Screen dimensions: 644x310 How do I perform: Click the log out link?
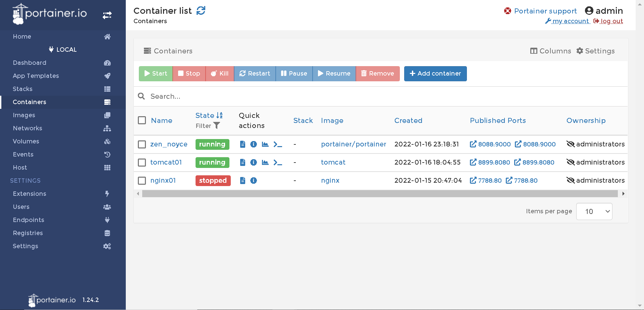click(608, 21)
